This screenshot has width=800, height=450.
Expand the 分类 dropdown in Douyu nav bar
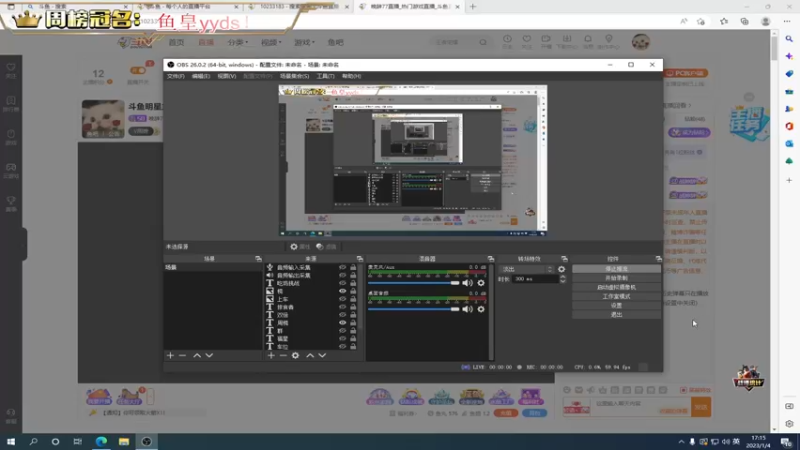tap(238, 42)
